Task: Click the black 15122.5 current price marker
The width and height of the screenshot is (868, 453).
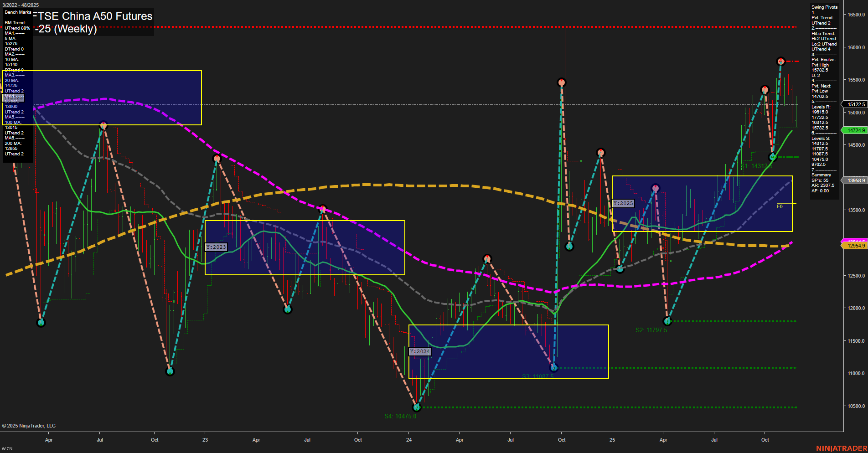Action: pyautogui.click(x=855, y=104)
